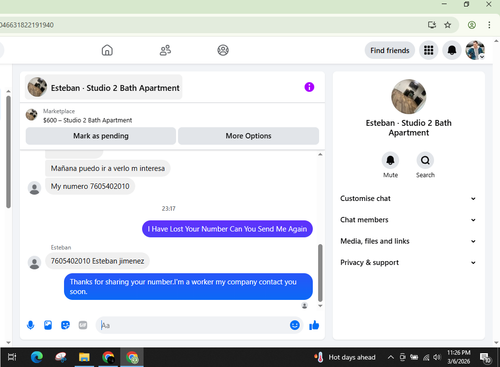500x367 pixels.
Task: Click Mark as pending button
Action: (101, 136)
